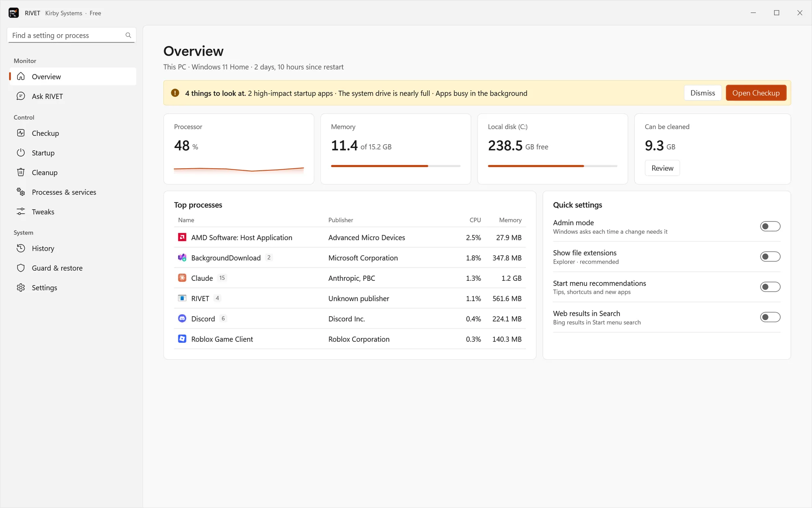Viewport: 812px width, 508px height.
Task: Review the files that can be cleaned
Action: coord(662,168)
